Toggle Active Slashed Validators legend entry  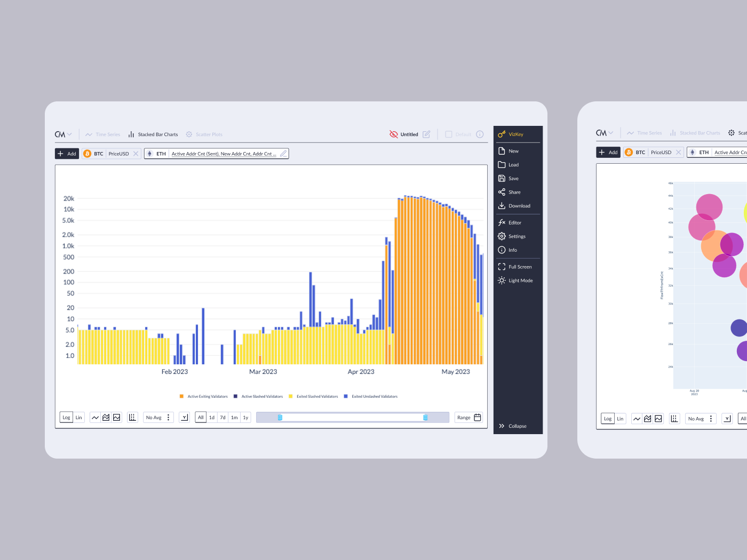pos(258,396)
